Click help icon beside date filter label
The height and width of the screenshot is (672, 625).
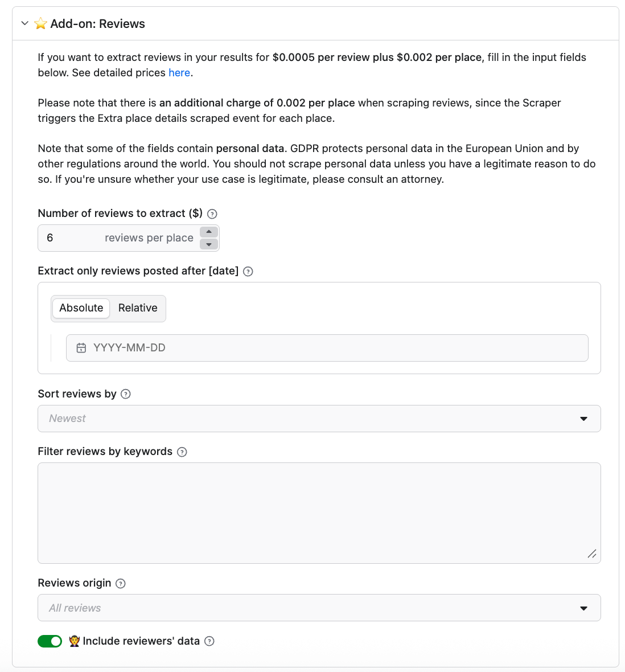click(248, 272)
